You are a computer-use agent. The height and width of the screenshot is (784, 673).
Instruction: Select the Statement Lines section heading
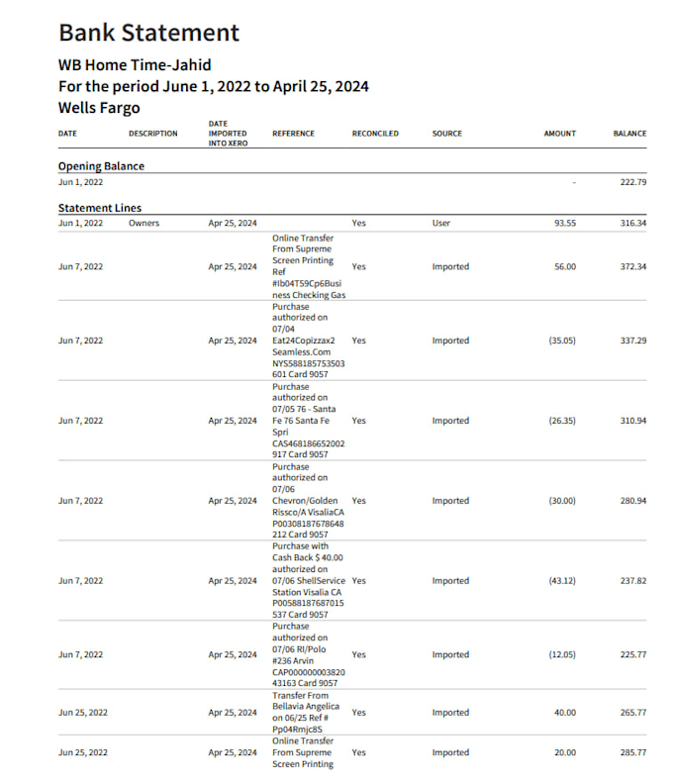coord(100,208)
